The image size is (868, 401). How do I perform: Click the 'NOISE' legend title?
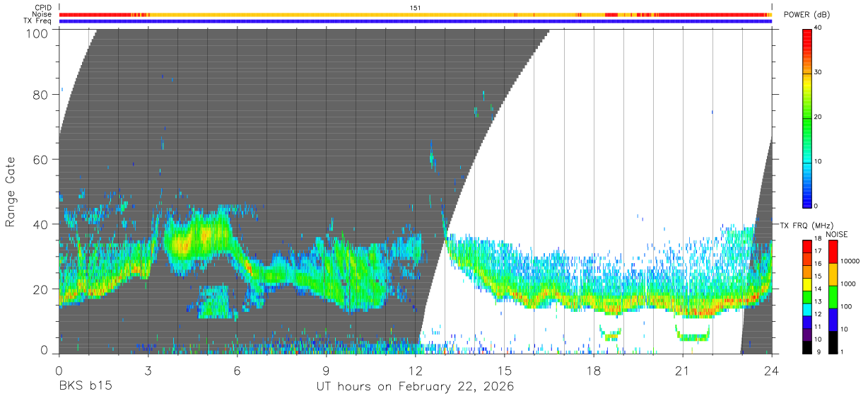(x=837, y=234)
